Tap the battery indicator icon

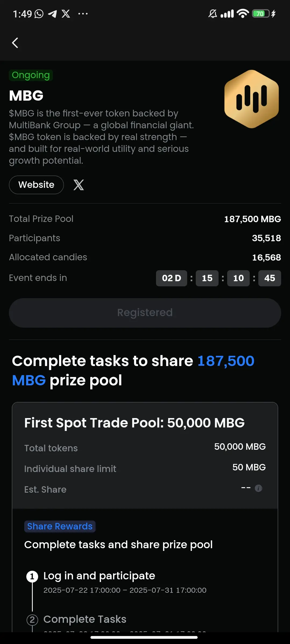261,14
